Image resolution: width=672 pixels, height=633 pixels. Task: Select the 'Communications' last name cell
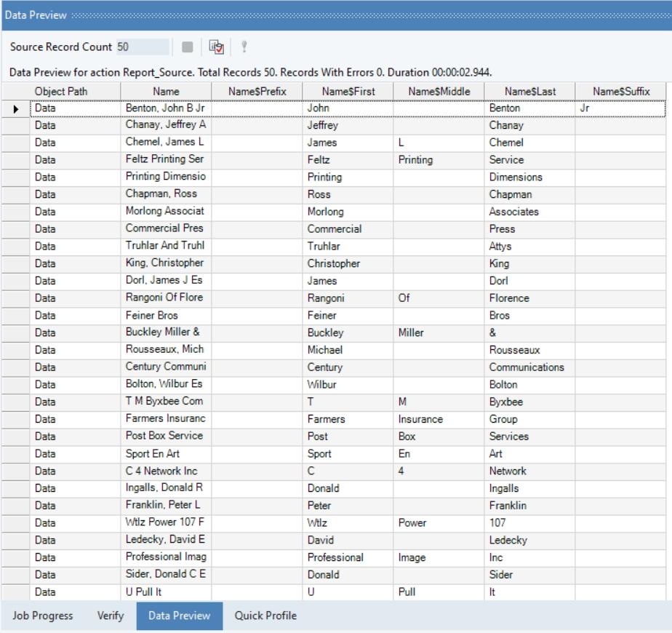pyautogui.click(x=529, y=367)
